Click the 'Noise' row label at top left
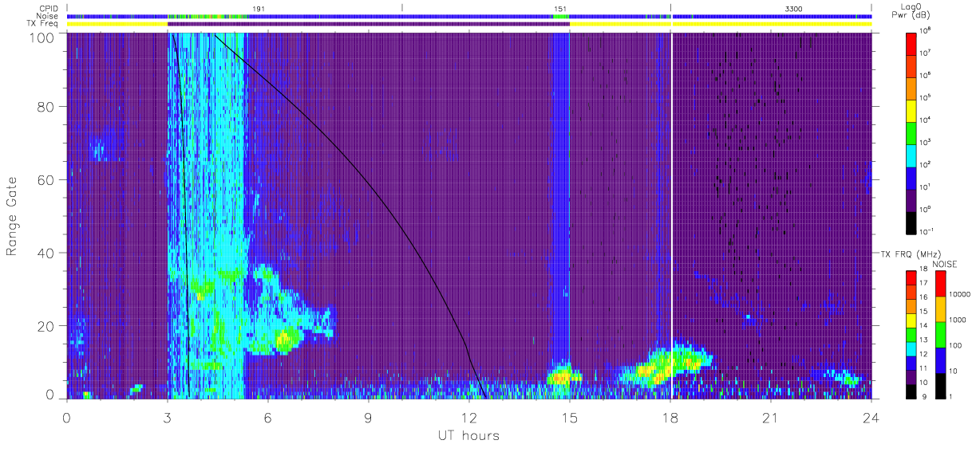The height and width of the screenshot is (452, 980). coord(49,15)
